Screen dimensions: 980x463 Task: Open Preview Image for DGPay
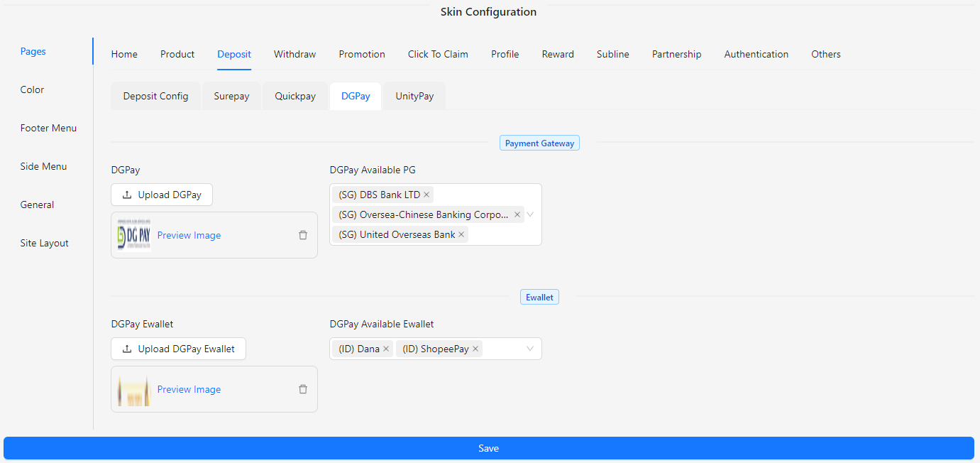click(x=189, y=234)
